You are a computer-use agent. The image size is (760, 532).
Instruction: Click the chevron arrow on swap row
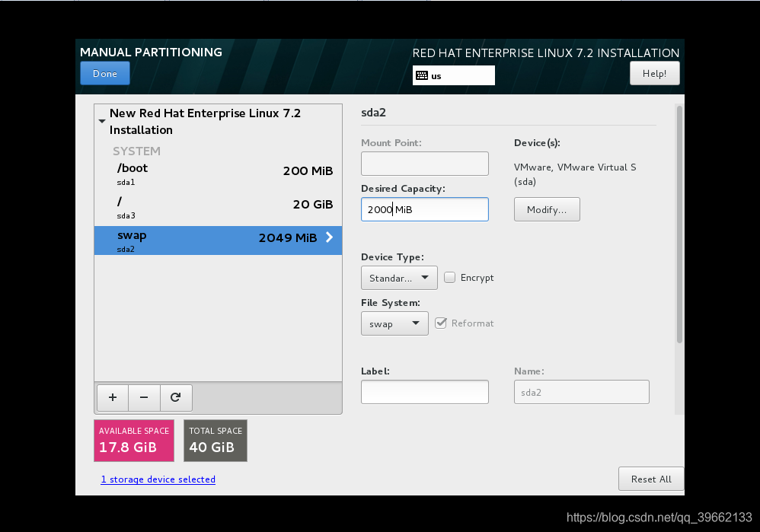point(330,237)
